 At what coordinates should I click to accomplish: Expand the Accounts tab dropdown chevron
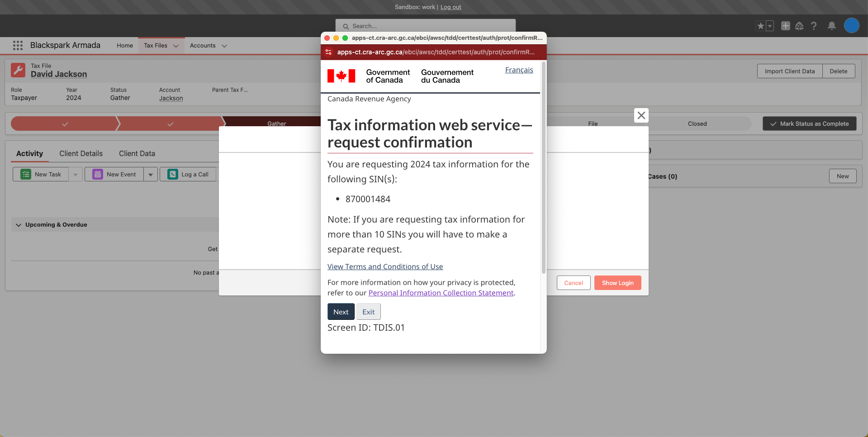(x=224, y=46)
